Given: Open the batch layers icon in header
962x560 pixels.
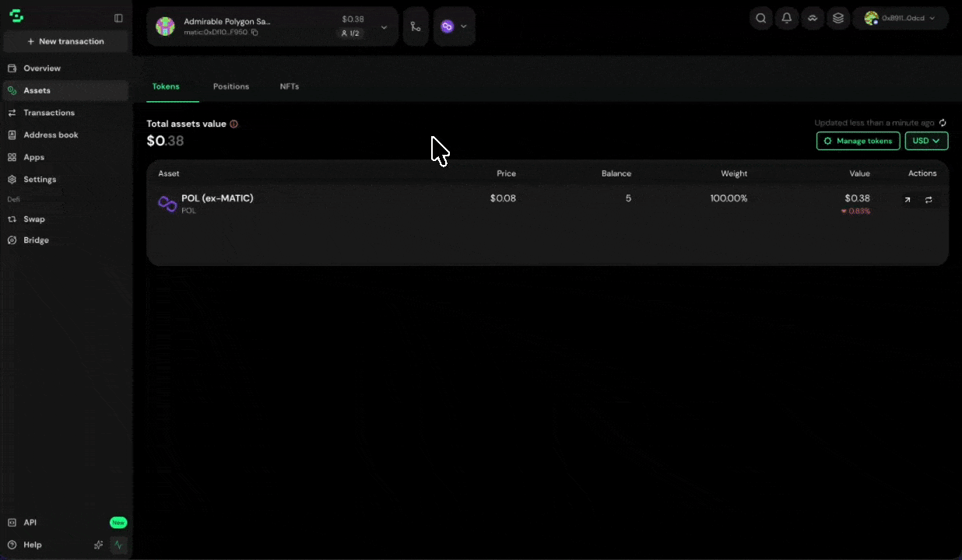Looking at the screenshot, I should coord(838,18).
